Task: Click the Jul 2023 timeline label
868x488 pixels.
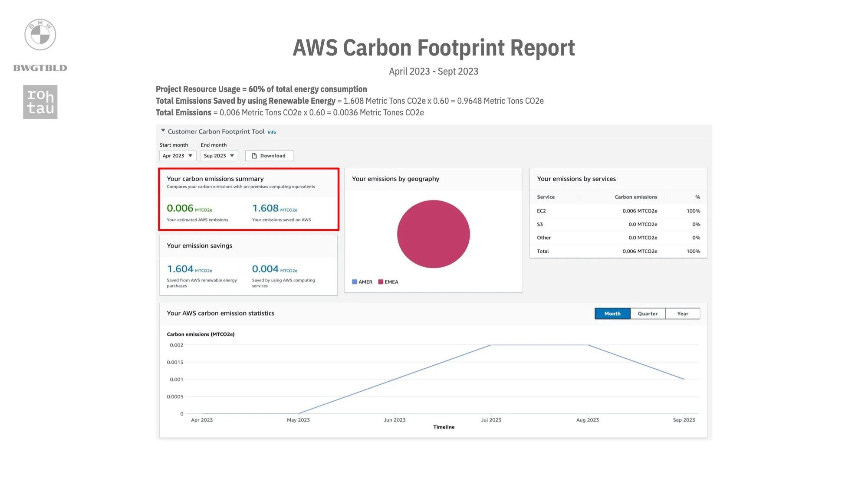Action: pyautogui.click(x=491, y=420)
